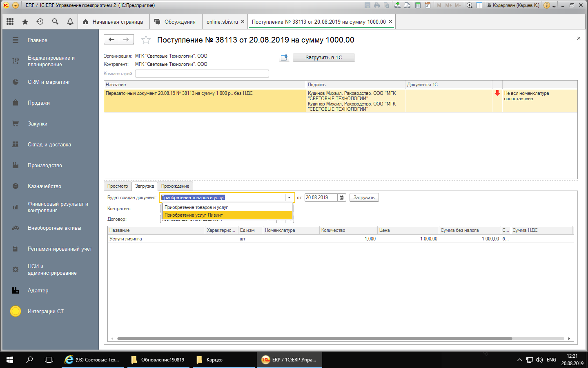Close the Поступление № 38113 tab
This screenshot has width=588, height=368.
coord(390,22)
